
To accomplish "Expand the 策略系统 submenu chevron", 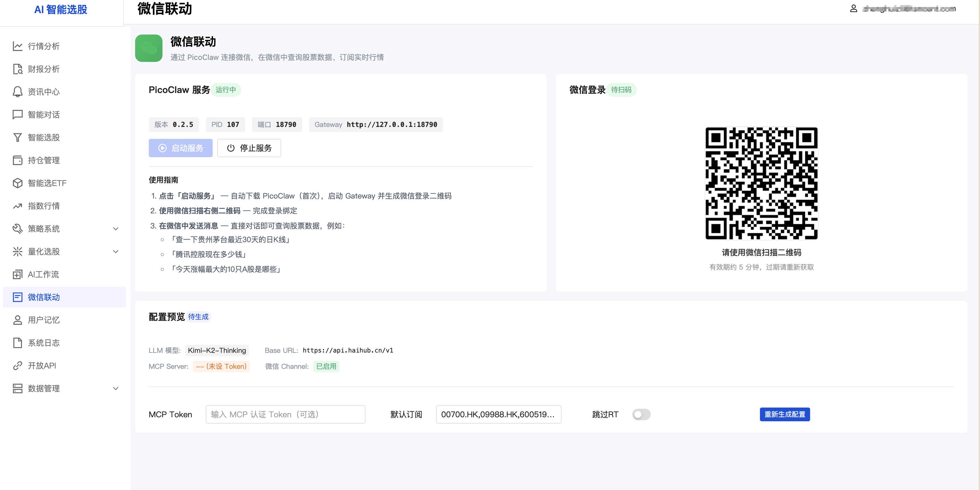I will [x=116, y=229].
